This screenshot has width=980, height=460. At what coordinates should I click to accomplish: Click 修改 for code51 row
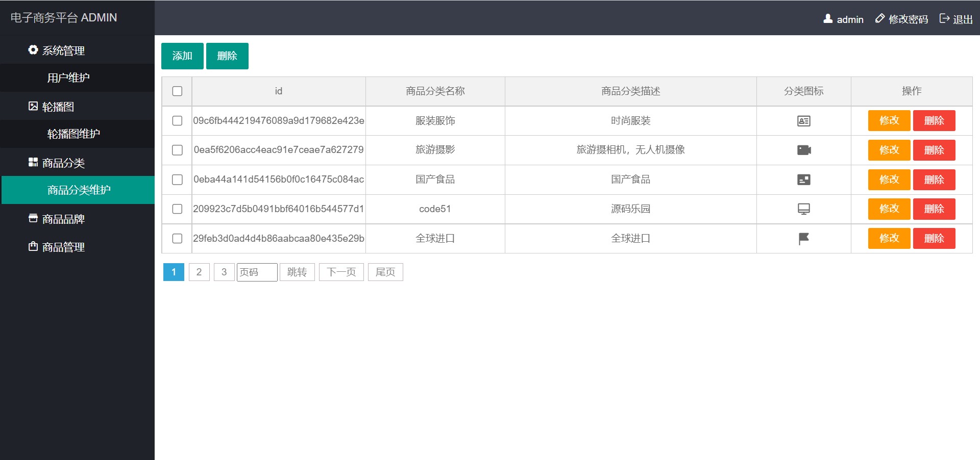889,209
